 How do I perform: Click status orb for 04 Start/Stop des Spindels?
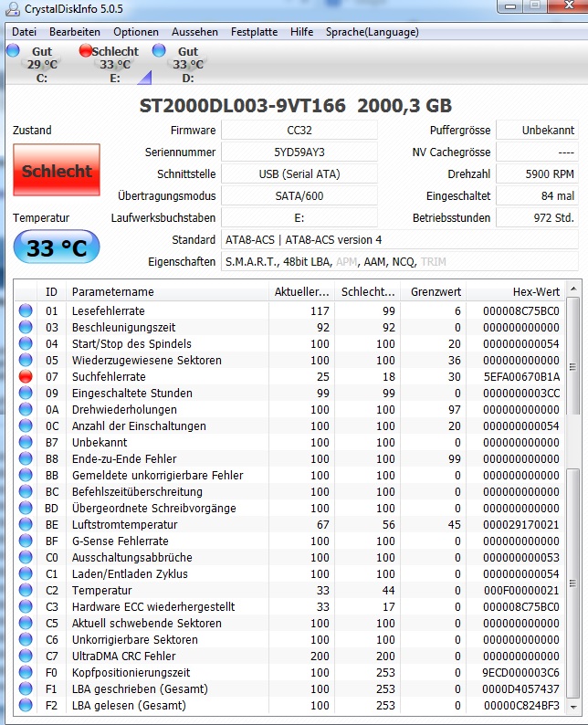26,343
